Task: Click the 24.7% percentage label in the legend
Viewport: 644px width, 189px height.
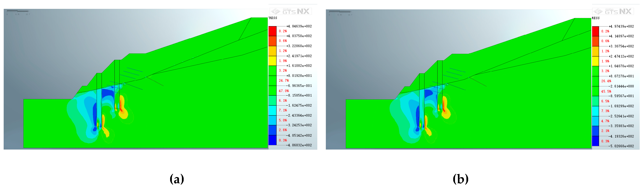Action: tap(284, 81)
